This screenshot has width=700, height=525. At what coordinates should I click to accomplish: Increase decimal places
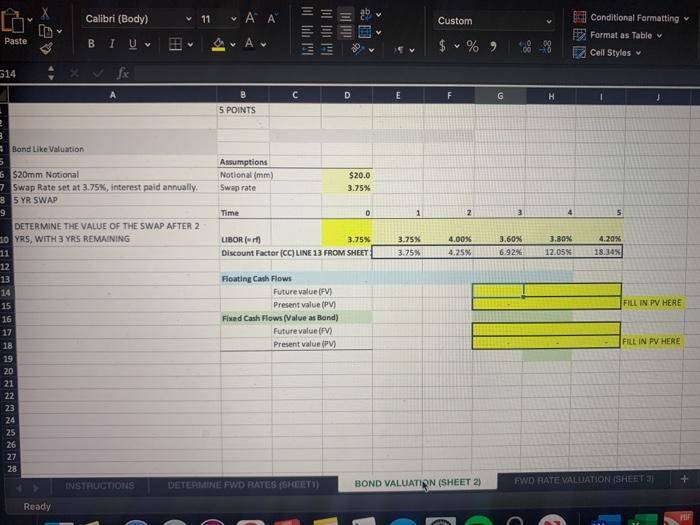(525, 46)
